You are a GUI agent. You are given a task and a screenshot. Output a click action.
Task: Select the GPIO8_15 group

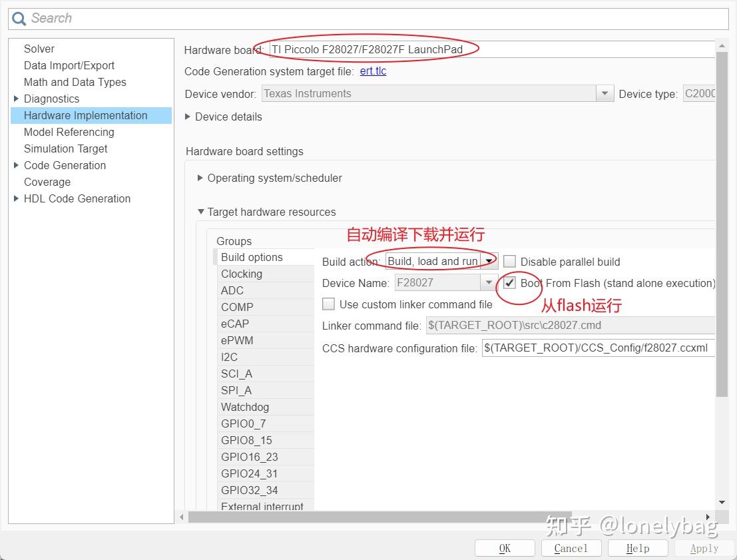point(265,441)
